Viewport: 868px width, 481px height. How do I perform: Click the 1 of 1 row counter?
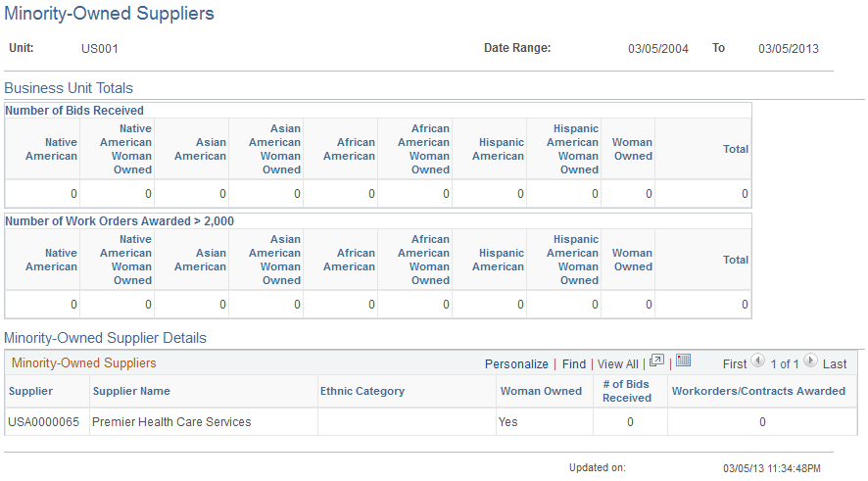click(x=785, y=364)
